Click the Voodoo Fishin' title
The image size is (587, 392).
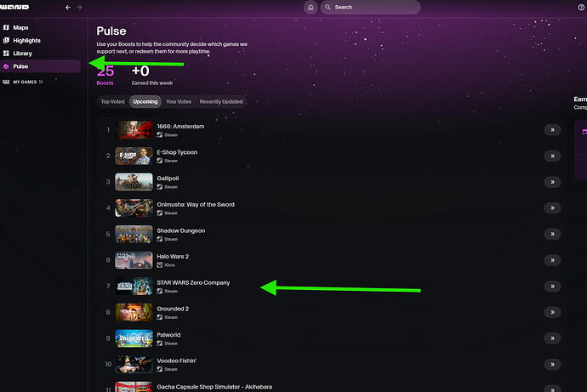pyautogui.click(x=176, y=361)
